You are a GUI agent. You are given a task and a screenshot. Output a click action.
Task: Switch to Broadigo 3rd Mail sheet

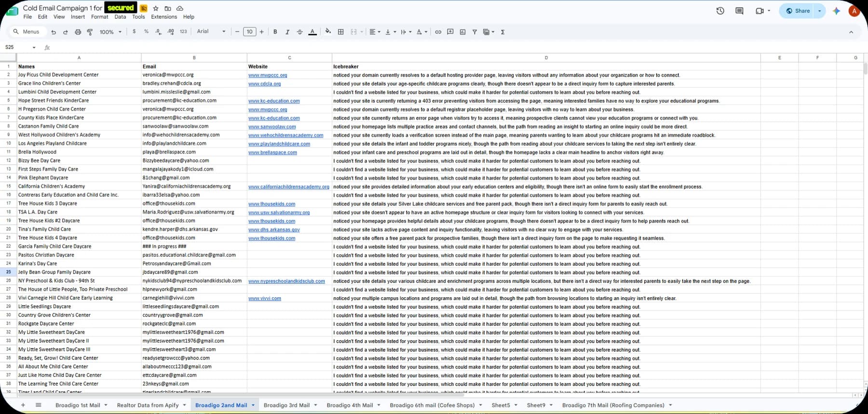coord(286,405)
